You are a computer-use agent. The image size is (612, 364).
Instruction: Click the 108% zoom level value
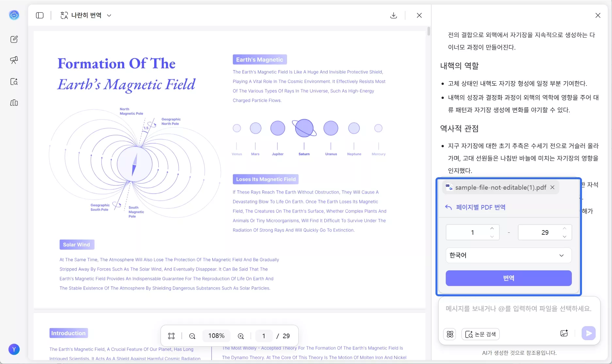click(216, 336)
